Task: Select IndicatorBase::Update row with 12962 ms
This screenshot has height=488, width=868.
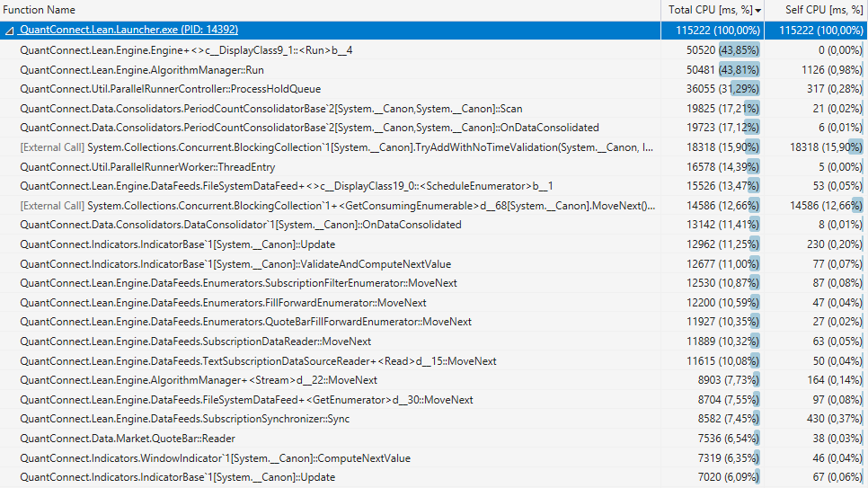Action: tap(434, 244)
